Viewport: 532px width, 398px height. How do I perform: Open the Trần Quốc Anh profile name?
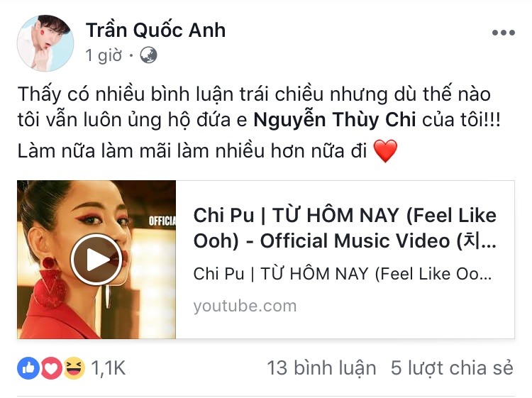[x=155, y=30]
